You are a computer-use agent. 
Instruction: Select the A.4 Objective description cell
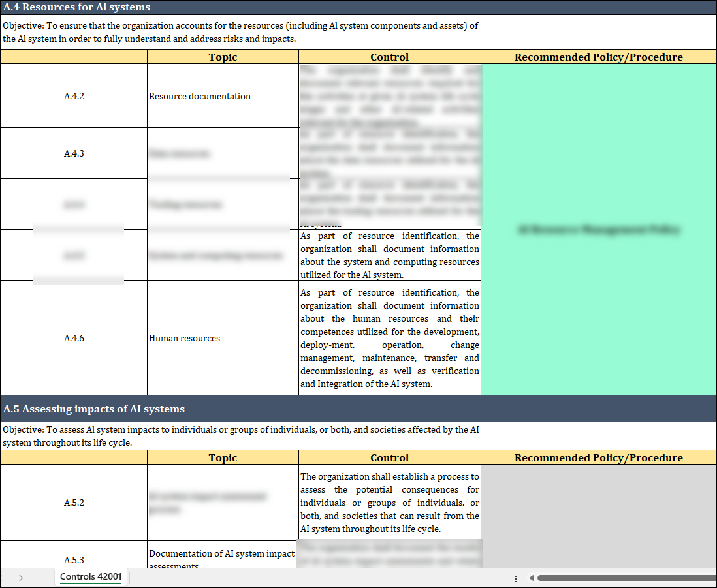click(240, 32)
